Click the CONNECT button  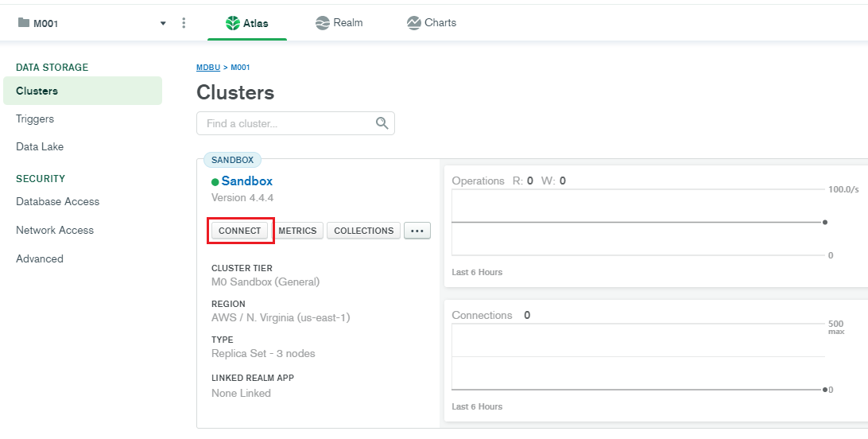coord(240,231)
